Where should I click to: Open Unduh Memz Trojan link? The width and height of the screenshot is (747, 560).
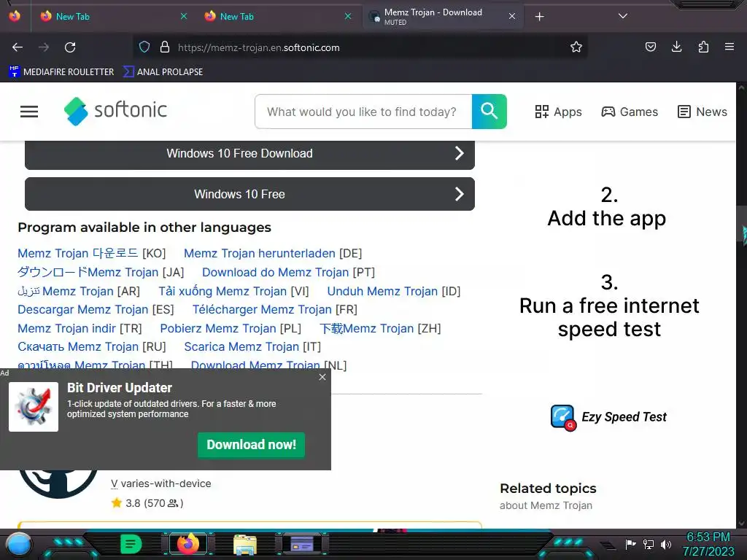click(x=382, y=291)
